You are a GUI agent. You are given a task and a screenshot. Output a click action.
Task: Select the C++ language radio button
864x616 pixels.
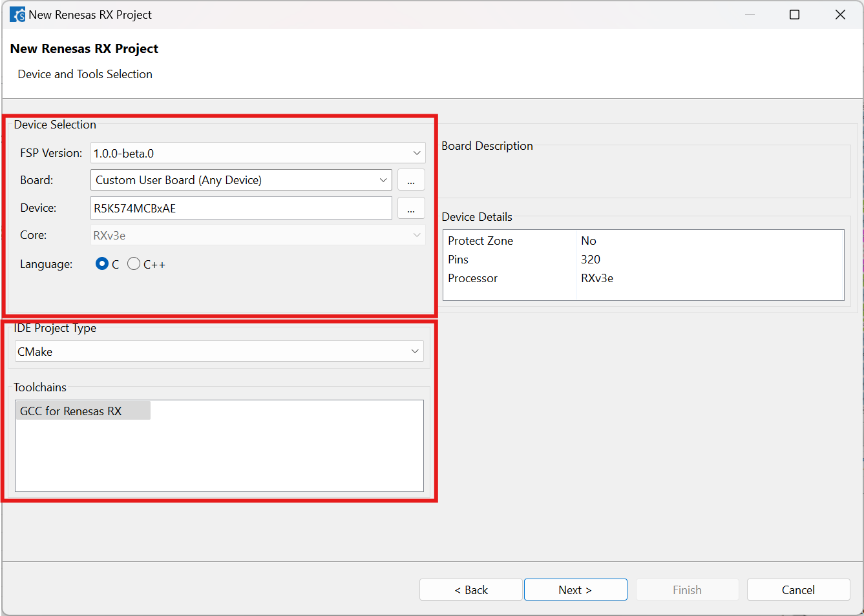[134, 263]
